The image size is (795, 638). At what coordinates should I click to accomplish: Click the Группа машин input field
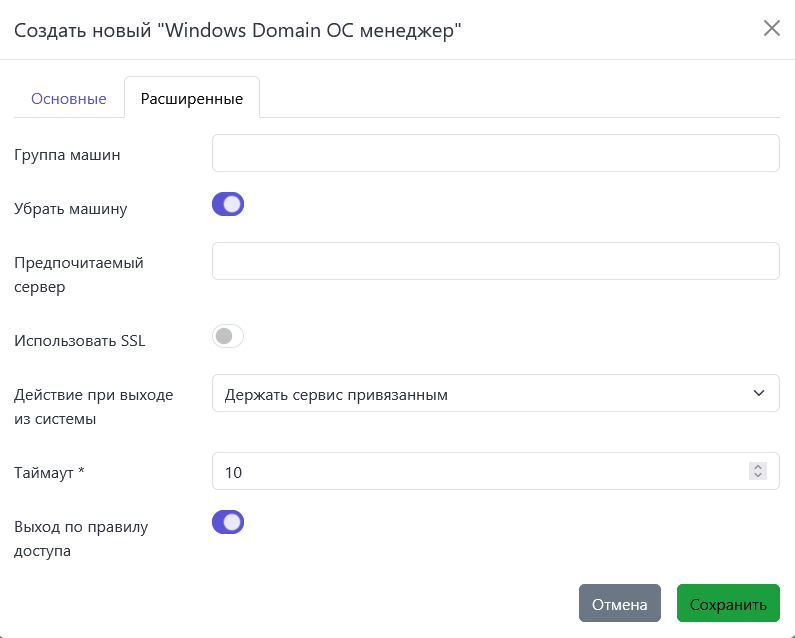pos(495,153)
